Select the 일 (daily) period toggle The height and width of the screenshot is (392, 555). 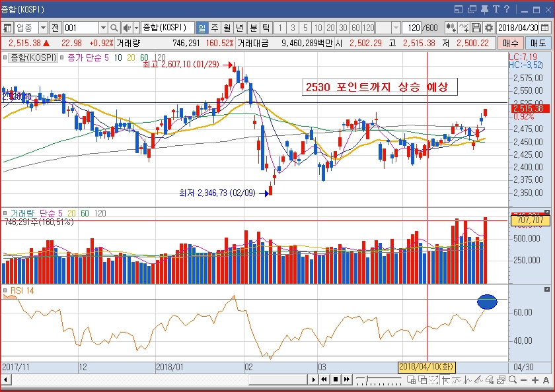point(202,28)
